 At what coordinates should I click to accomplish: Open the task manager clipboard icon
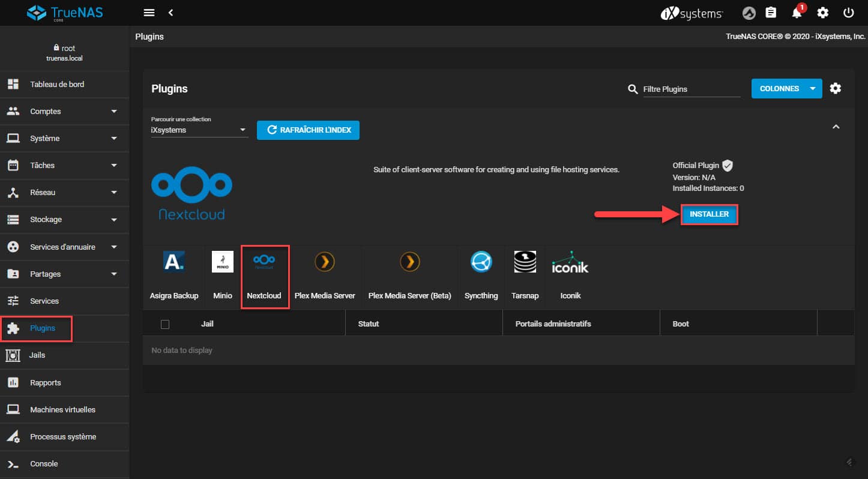[771, 13]
